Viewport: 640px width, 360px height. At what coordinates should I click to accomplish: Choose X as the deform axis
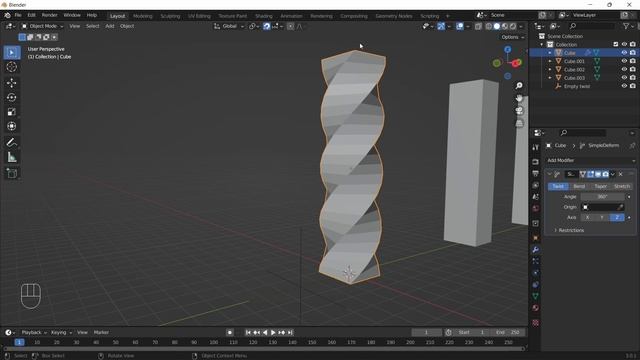coord(587,218)
